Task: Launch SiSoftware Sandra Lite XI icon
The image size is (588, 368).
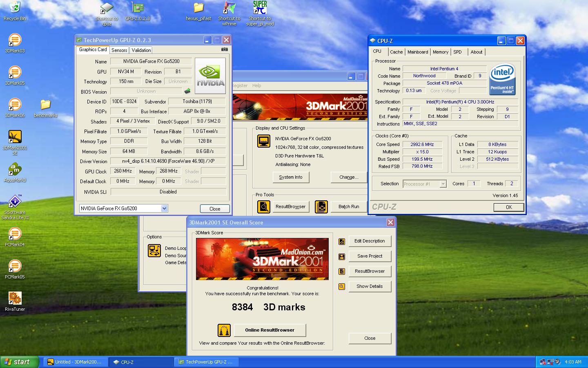Action: [15, 207]
